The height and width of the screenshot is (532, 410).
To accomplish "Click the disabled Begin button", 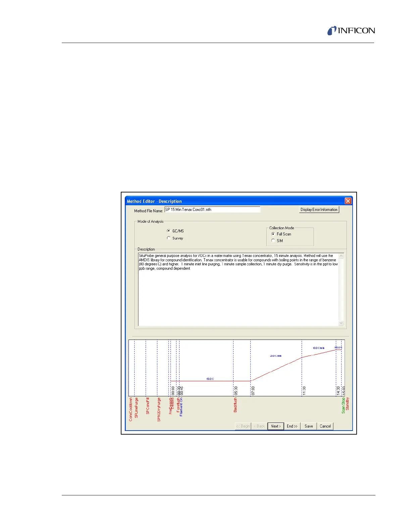I will point(243,426).
